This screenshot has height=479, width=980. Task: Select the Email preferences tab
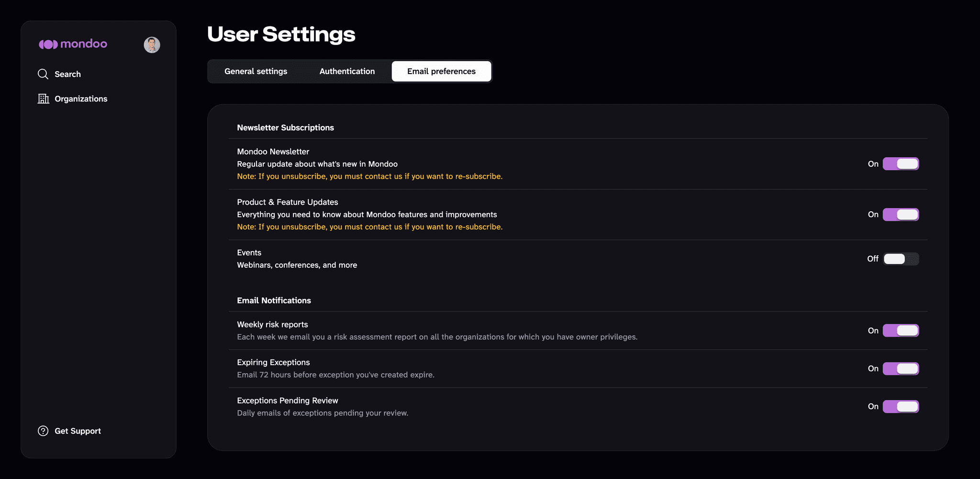tap(441, 71)
